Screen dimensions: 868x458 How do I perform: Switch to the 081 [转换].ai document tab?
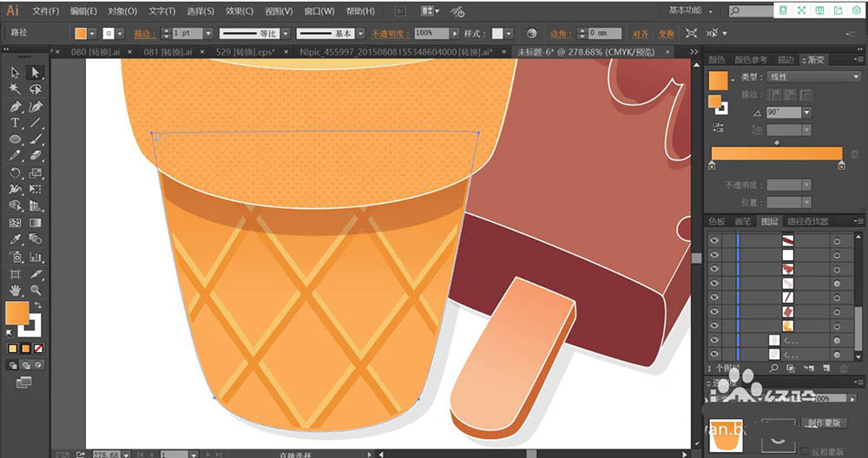tap(168, 52)
